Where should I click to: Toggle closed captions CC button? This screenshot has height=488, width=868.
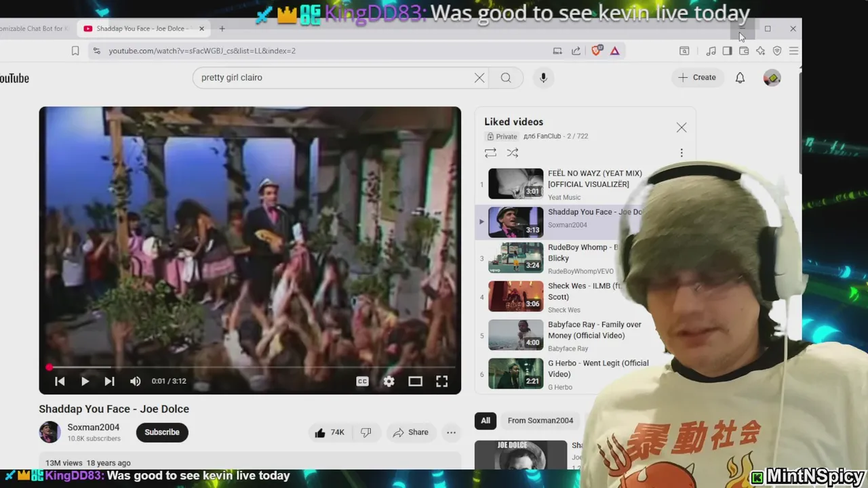click(x=362, y=381)
